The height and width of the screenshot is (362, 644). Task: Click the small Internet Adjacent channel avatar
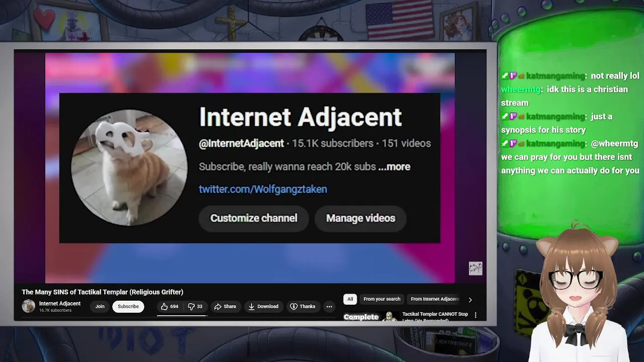pyautogui.click(x=29, y=306)
